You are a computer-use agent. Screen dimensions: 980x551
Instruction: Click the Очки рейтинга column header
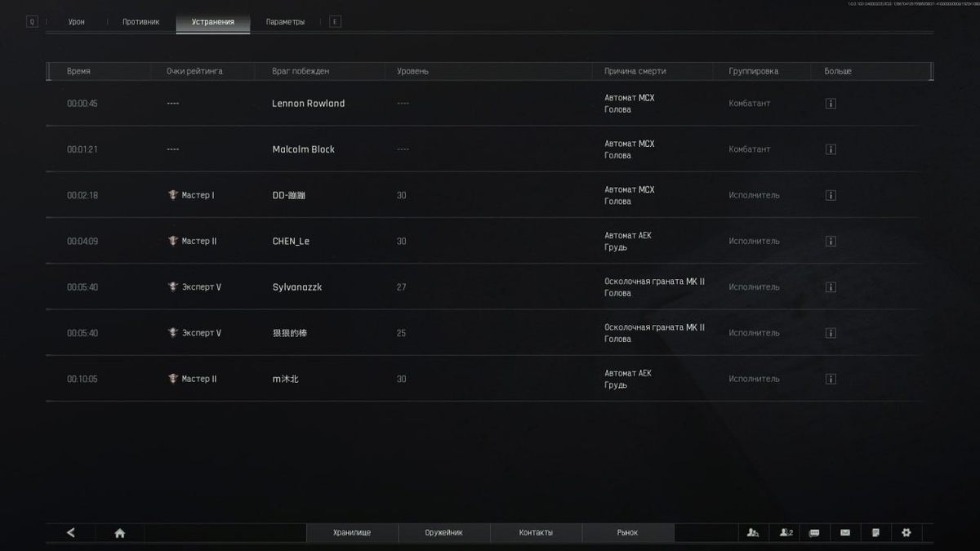coord(194,72)
